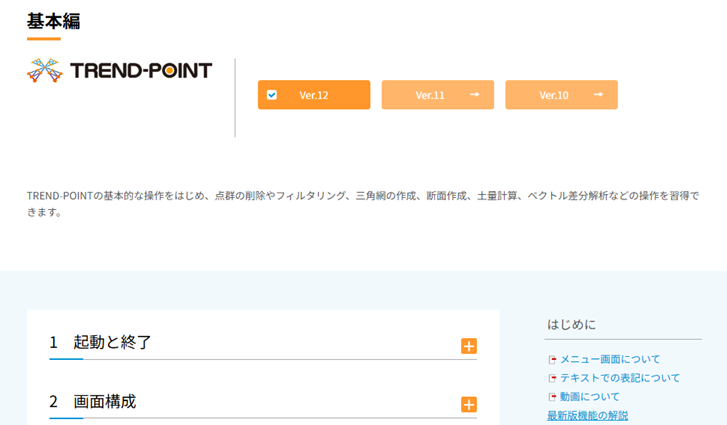
Task: Click the arrow icon on Ver.10
Action: coord(598,95)
